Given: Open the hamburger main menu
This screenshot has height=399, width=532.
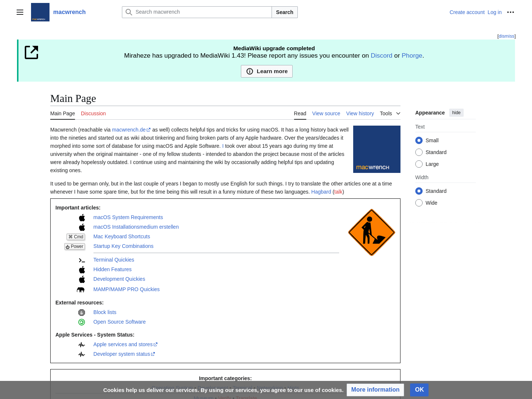Looking at the screenshot, I should [20, 12].
